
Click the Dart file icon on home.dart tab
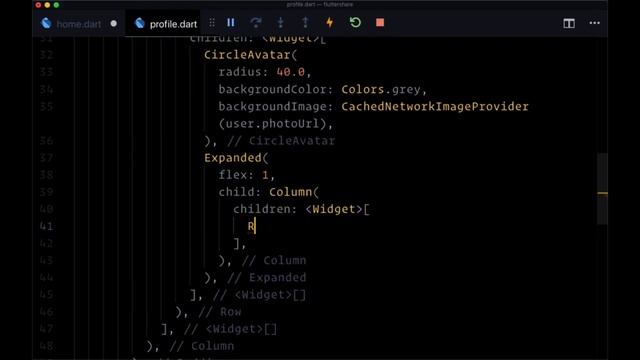click(x=46, y=23)
